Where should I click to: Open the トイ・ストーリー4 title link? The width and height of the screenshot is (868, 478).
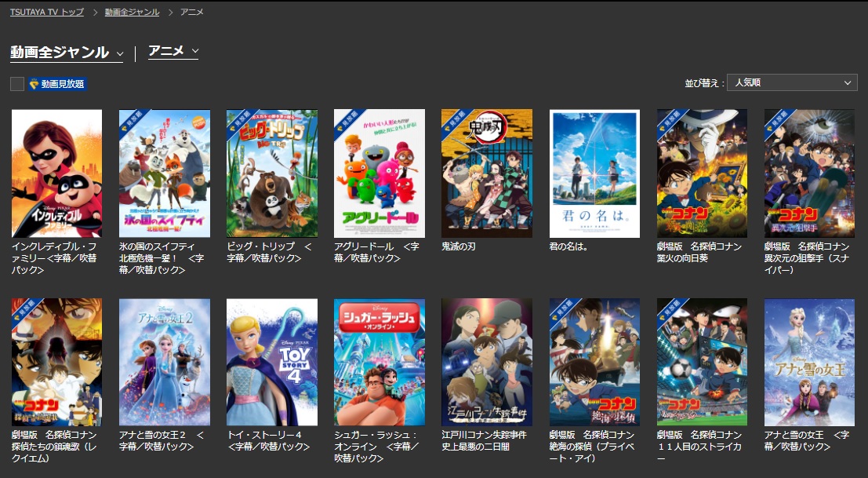coord(268,441)
